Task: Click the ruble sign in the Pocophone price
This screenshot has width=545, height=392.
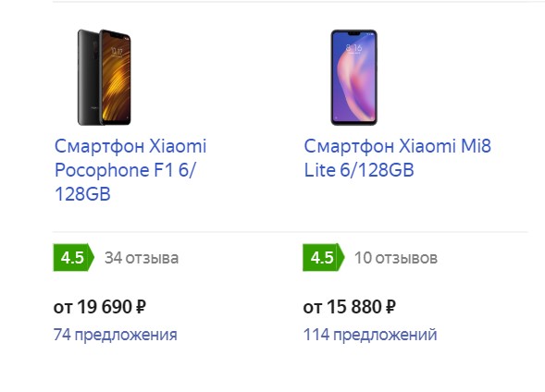Action: pyautogui.click(x=141, y=307)
